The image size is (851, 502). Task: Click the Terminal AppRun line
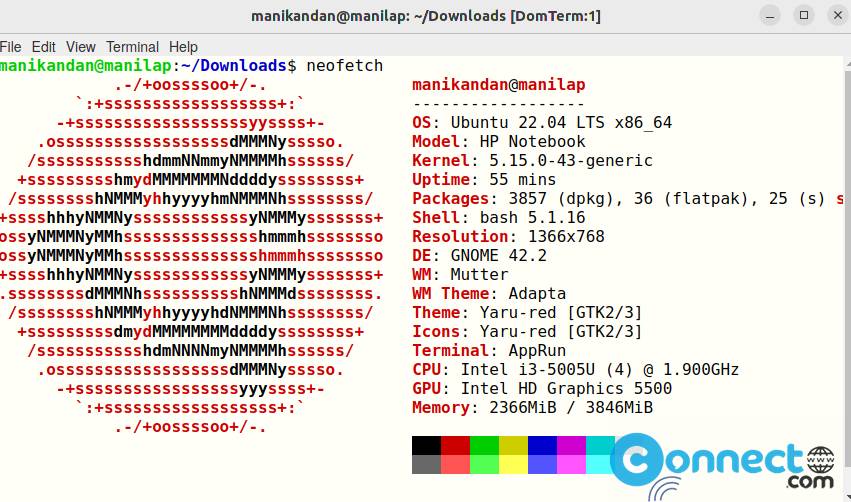[x=489, y=351]
